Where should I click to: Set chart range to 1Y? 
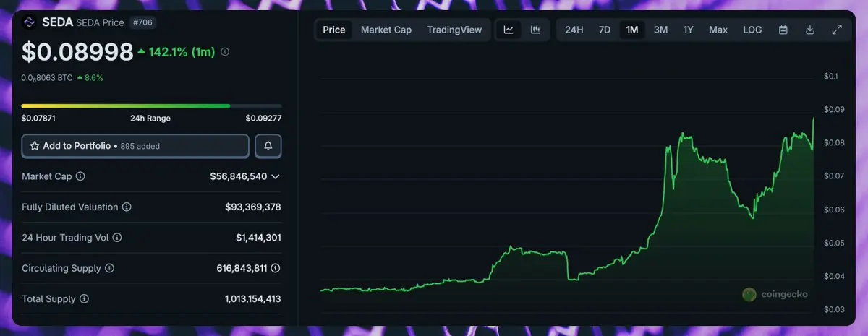[x=689, y=30]
